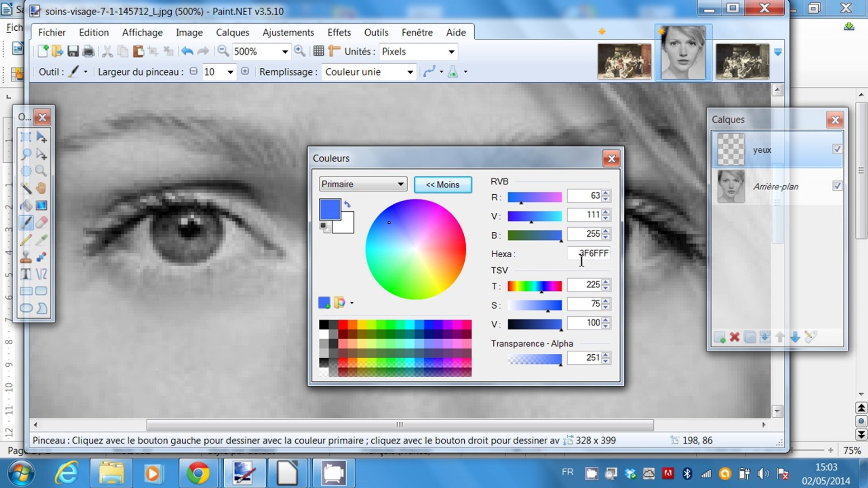Viewport: 868px width, 488px height.
Task: Click the Save icon in the toolbar
Action: pyautogui.click(x=73, y=52)
